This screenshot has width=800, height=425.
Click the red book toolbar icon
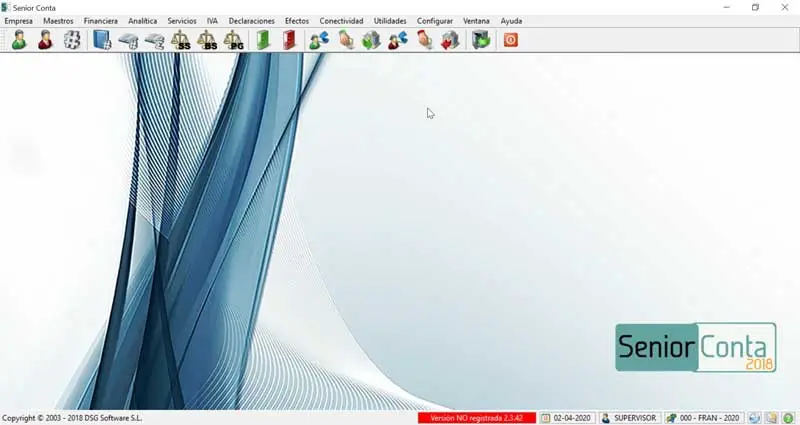click(x=289, y=40)
